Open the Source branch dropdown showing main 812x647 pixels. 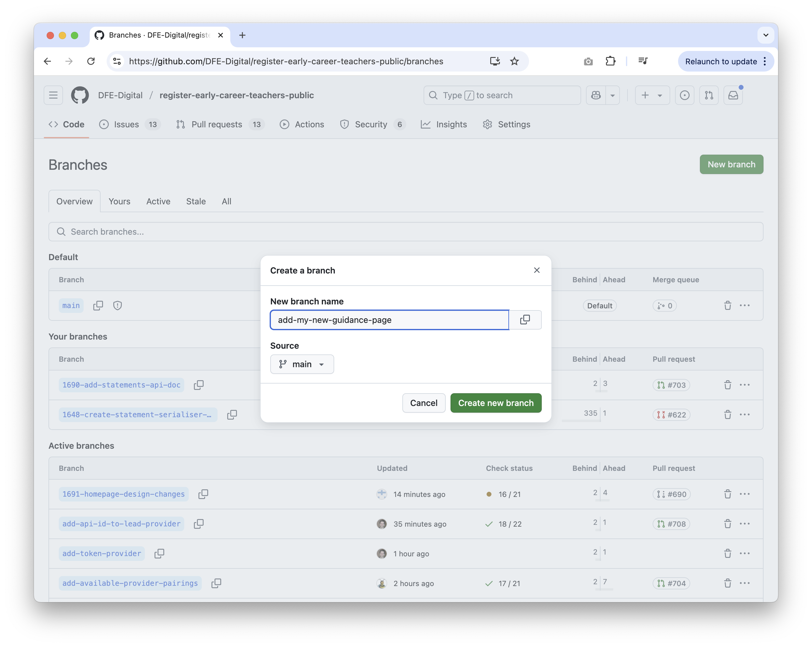(302, 364)
